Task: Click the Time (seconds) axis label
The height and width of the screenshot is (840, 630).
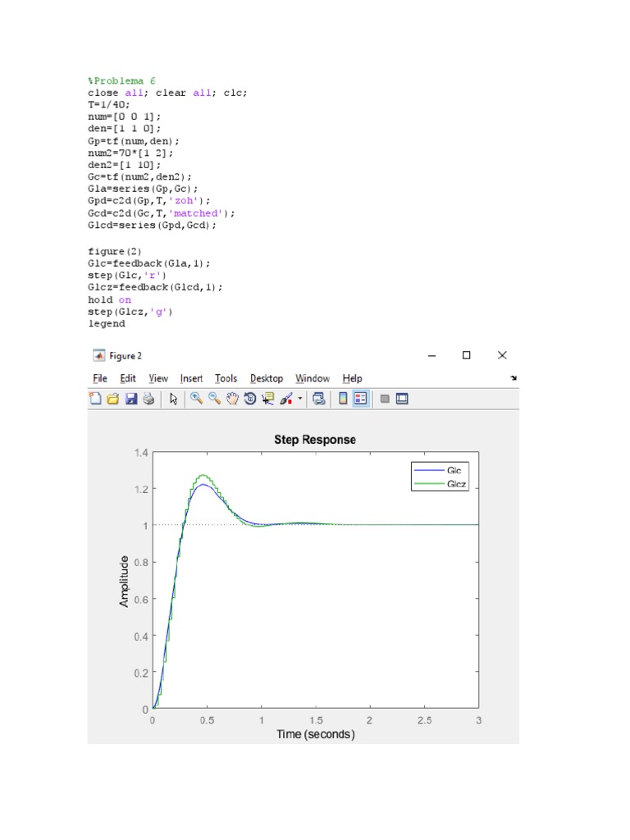Action: coord(316,734)
